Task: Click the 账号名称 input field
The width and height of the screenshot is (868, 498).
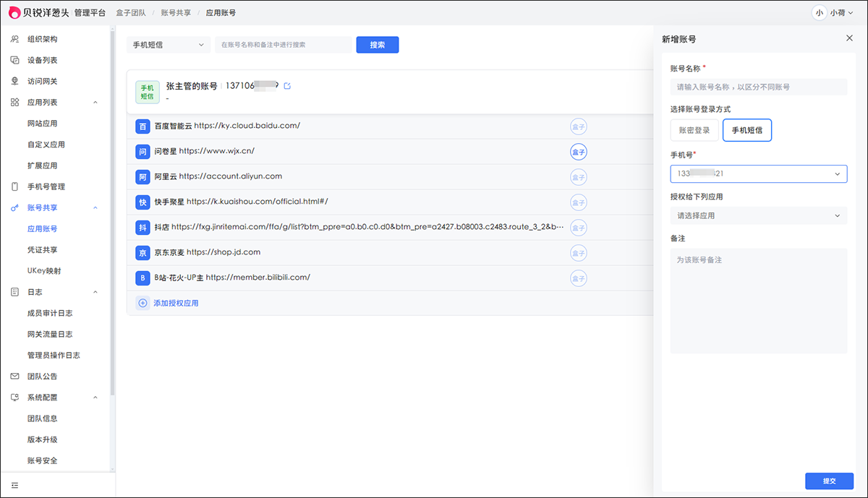Action: [x=758, y=87]
